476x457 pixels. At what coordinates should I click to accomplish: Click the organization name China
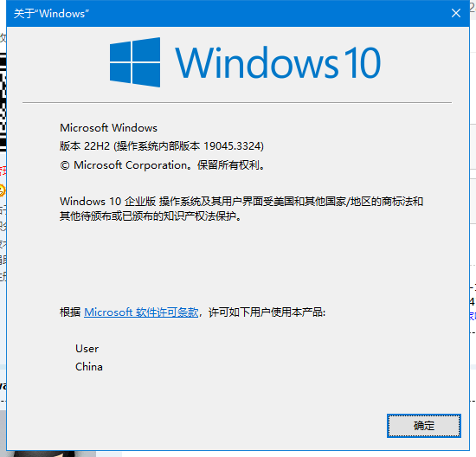[89, 367]
